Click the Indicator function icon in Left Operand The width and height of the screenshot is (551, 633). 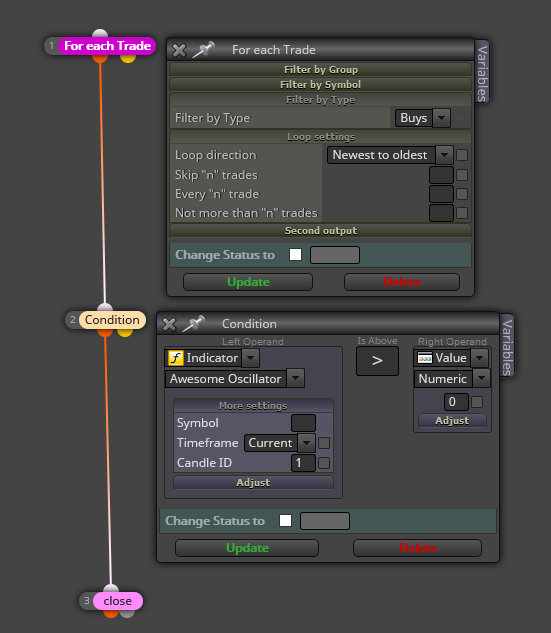coord(176,358)
